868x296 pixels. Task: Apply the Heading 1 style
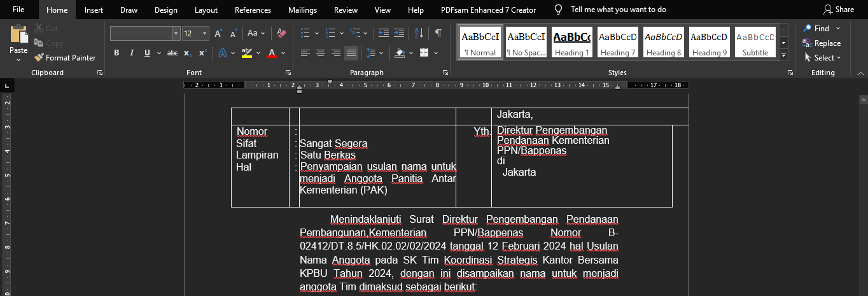pyautogui.click(x=572, y=42)
